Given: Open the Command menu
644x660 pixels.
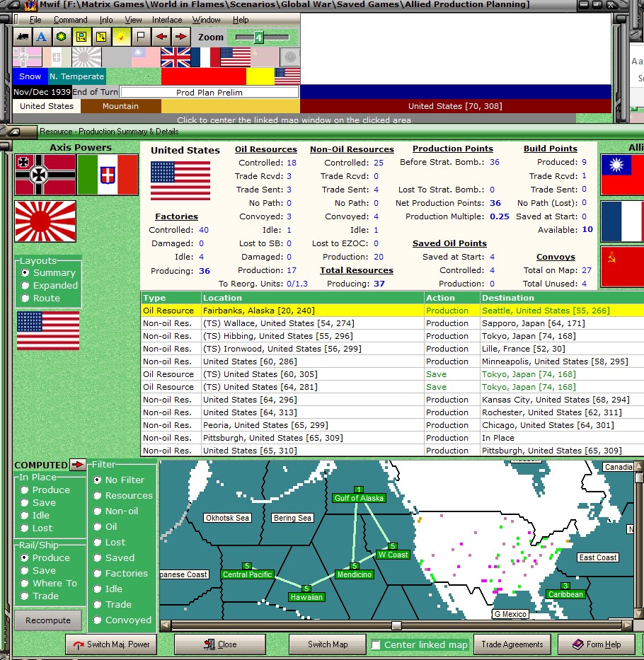Looking at the screenshot, I should (70, 20).
